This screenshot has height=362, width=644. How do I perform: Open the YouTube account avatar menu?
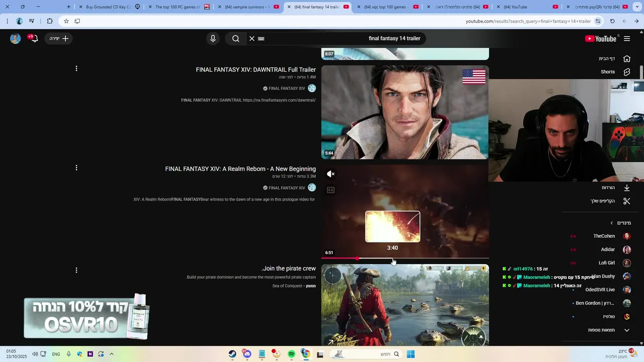pyautogui.click(x=16, y=39)
